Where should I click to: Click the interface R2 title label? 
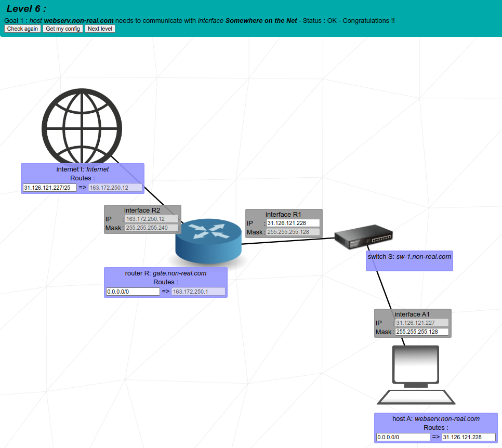point(142,210)
